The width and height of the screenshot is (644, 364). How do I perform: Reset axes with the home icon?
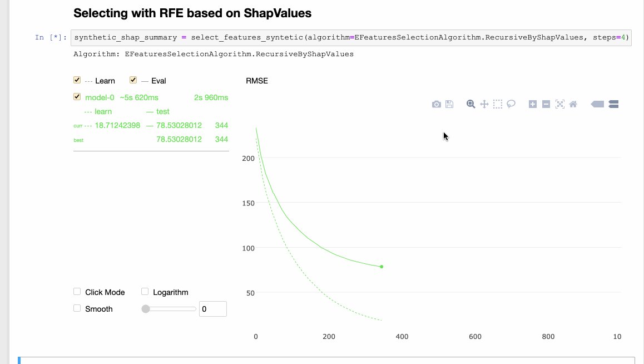pyautogui.click(x=573, y=104)
